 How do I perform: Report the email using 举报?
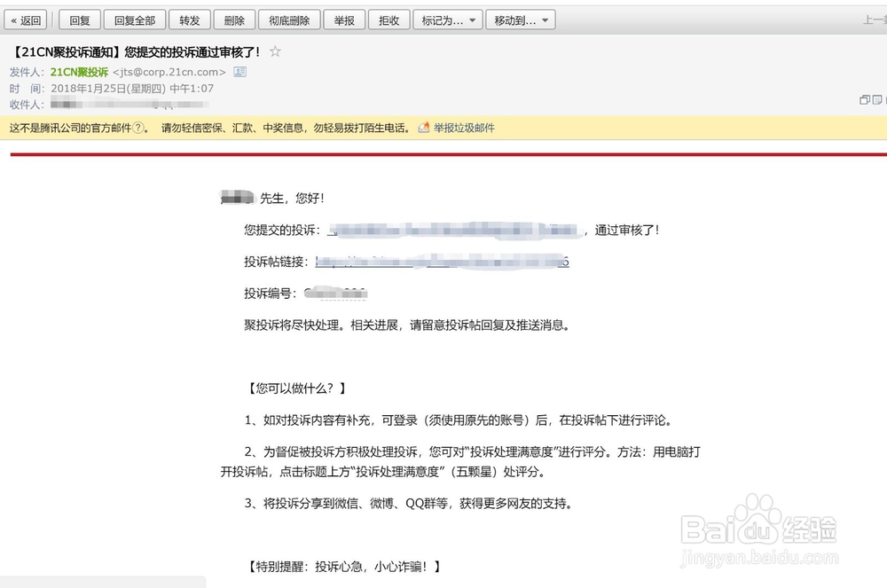344,20
